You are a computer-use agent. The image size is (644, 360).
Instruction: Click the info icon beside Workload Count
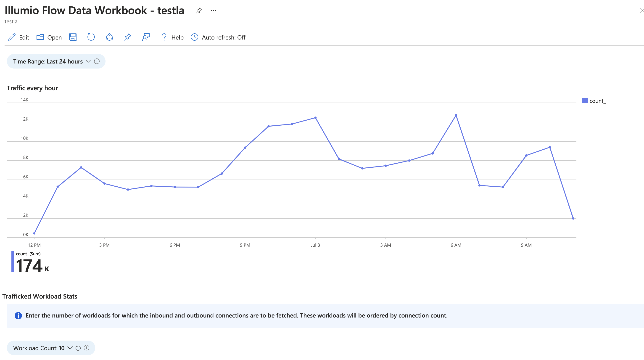click(x=87, y=348)
